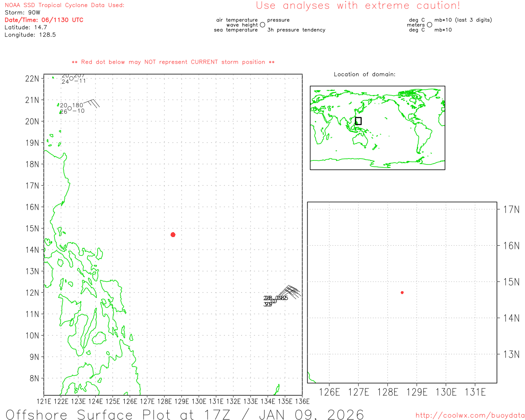Click the black domain box on the world map
Screen dimensions: 525x420
point(358,121)
